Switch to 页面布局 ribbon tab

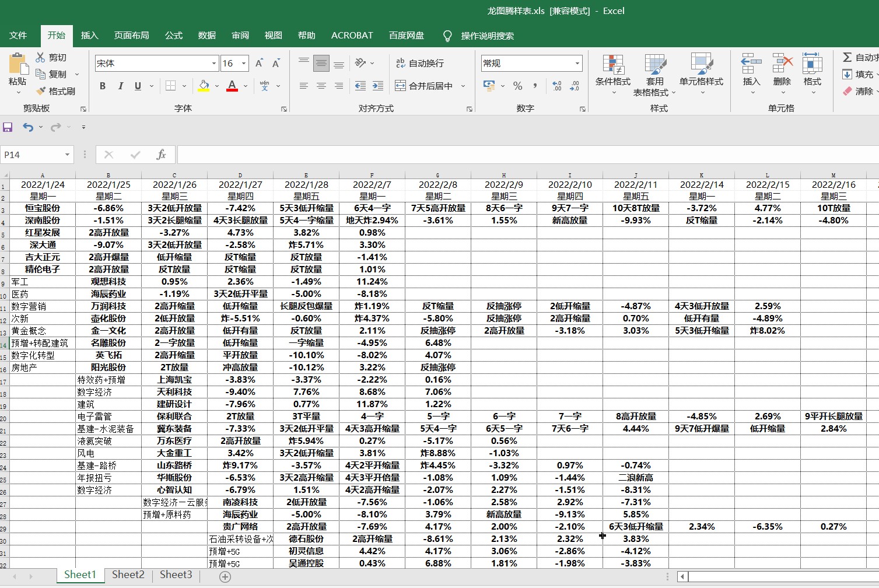pyautogui.click(x=131, y=36)
